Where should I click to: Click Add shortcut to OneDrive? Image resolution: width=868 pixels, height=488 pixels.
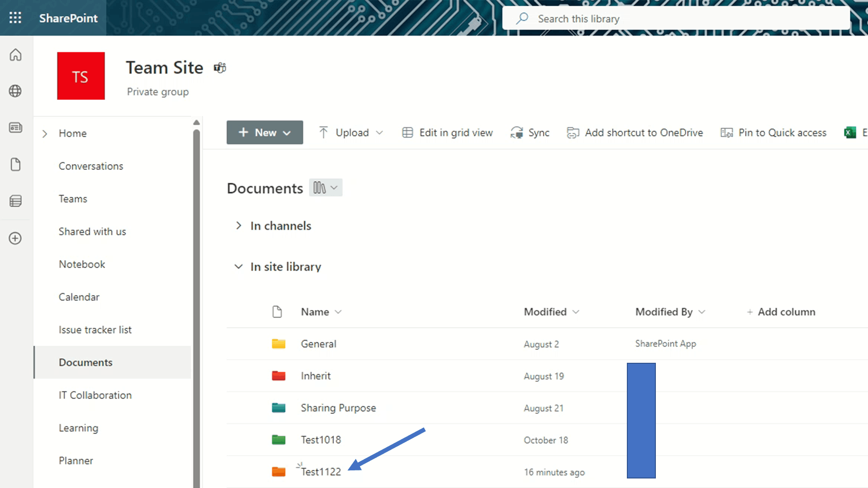coord(635,132)
